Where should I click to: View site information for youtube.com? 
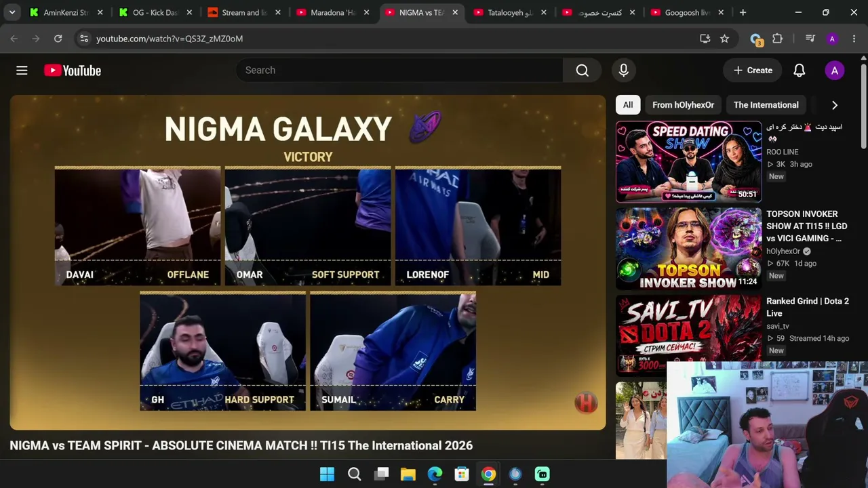(x=83, y=39)
